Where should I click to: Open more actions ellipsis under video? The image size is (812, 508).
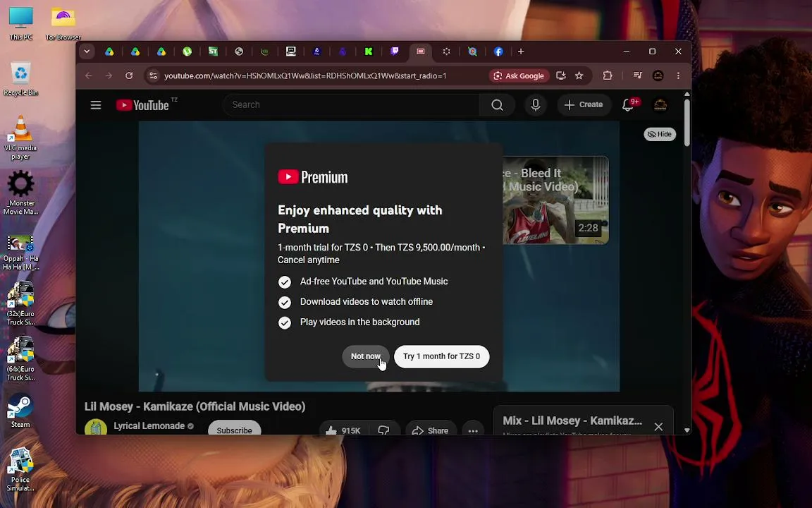pos(473,430)
